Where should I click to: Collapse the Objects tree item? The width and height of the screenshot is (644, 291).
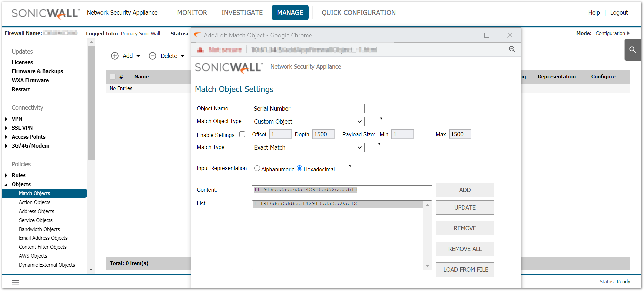click(x=6, y=184)
